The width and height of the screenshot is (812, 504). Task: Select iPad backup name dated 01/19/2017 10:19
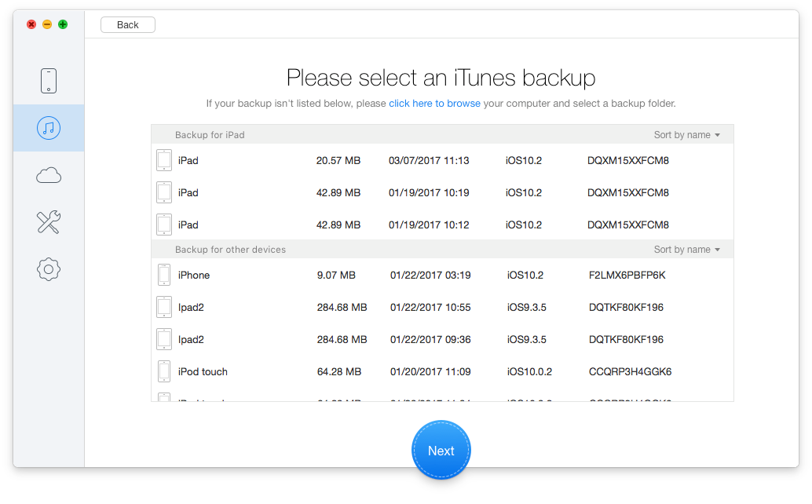pyautogui.click(x=188, y=192)
